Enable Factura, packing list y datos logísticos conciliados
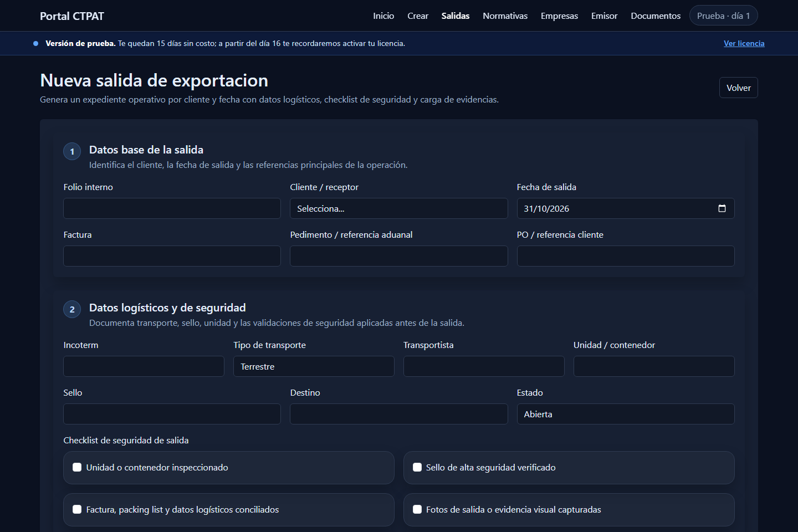 77,509
